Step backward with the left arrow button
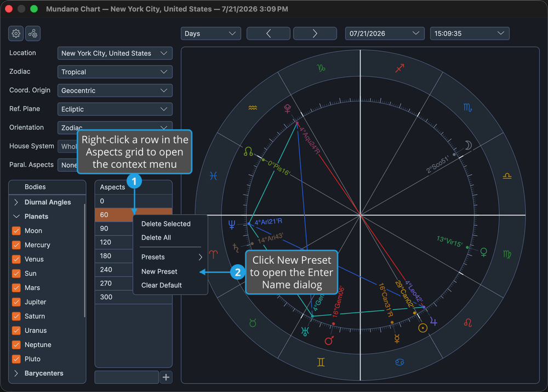 [x=269, y=33]
